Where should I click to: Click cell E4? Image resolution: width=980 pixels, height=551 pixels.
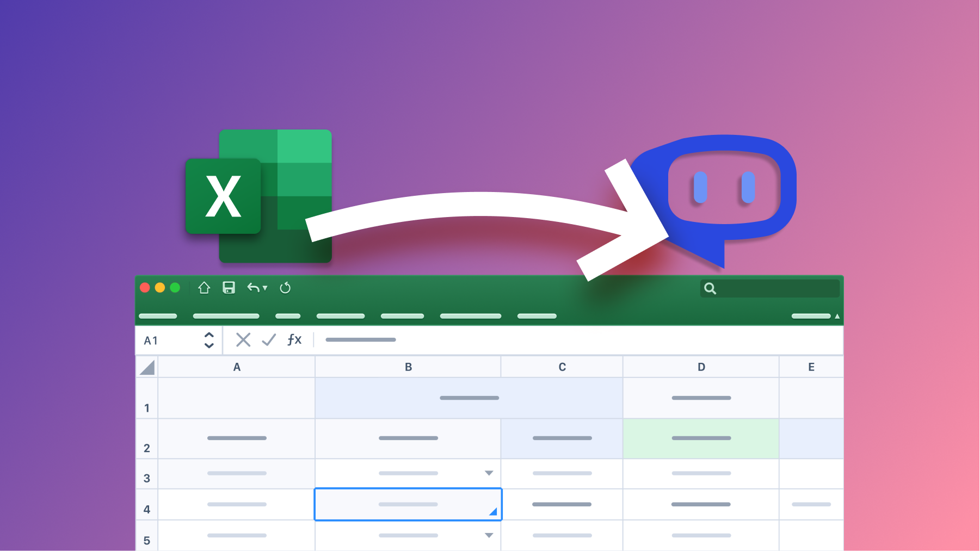point(811,505)
